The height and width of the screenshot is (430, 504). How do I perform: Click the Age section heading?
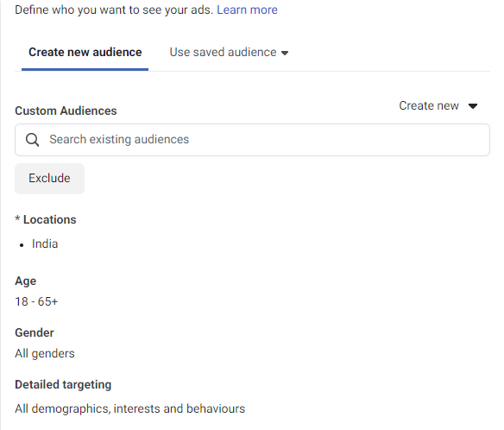26,281
